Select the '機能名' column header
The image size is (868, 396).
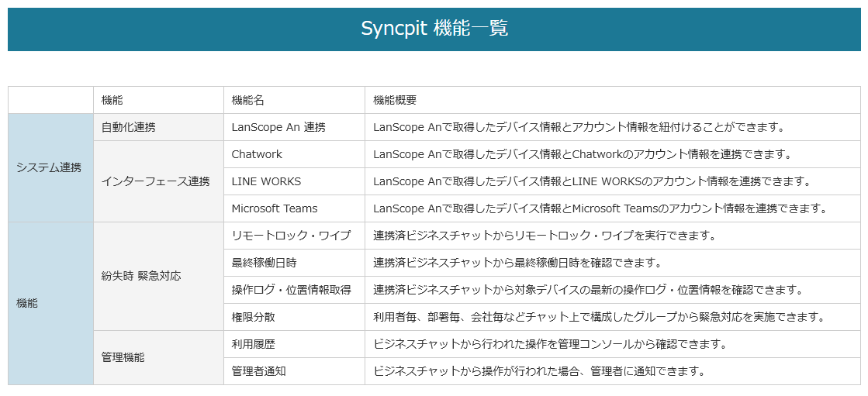[294, 100]
